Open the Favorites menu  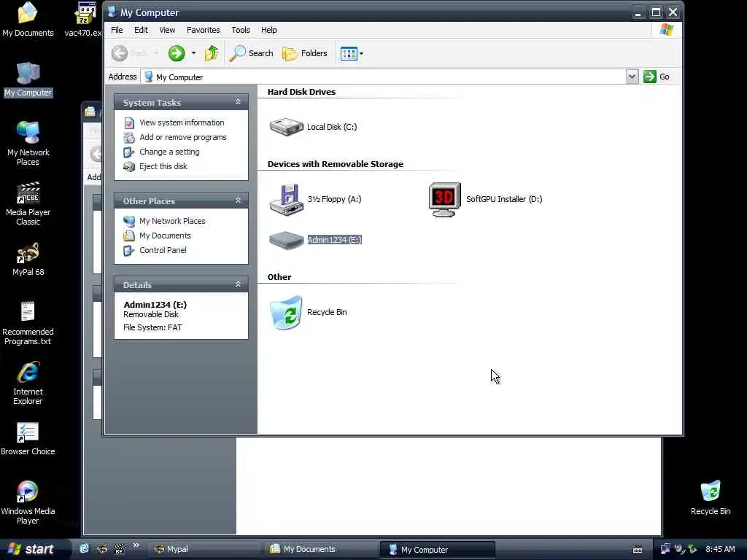pyautogui.click(x=204, y=30)
